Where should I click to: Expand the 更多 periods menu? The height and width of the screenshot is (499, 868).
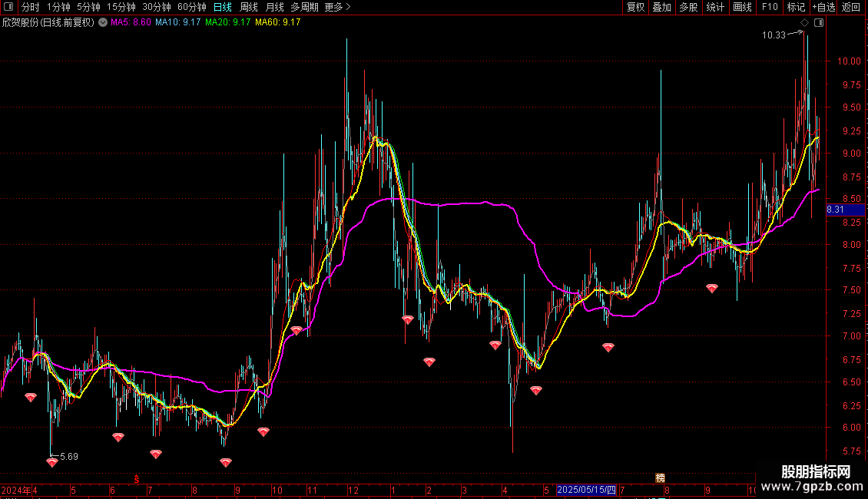pyautogui.click(x=337, y=8)
